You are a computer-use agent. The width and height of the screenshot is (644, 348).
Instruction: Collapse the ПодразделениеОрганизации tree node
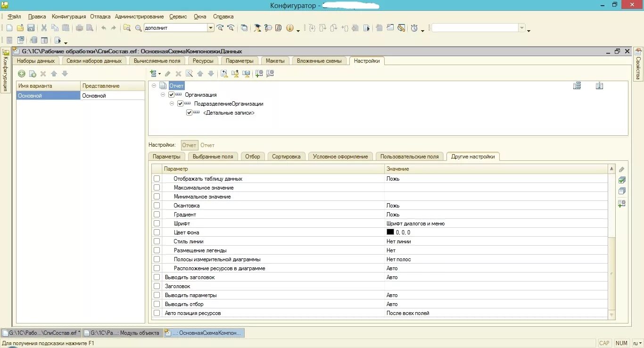click(x=172, y=104)
